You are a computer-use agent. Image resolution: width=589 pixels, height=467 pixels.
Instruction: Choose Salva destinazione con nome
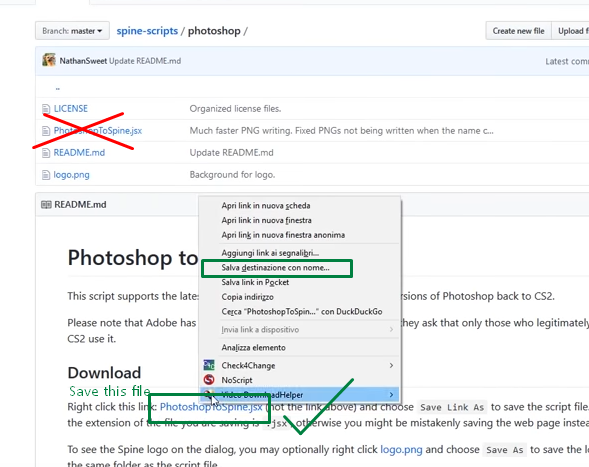click(x=300, y=268)
